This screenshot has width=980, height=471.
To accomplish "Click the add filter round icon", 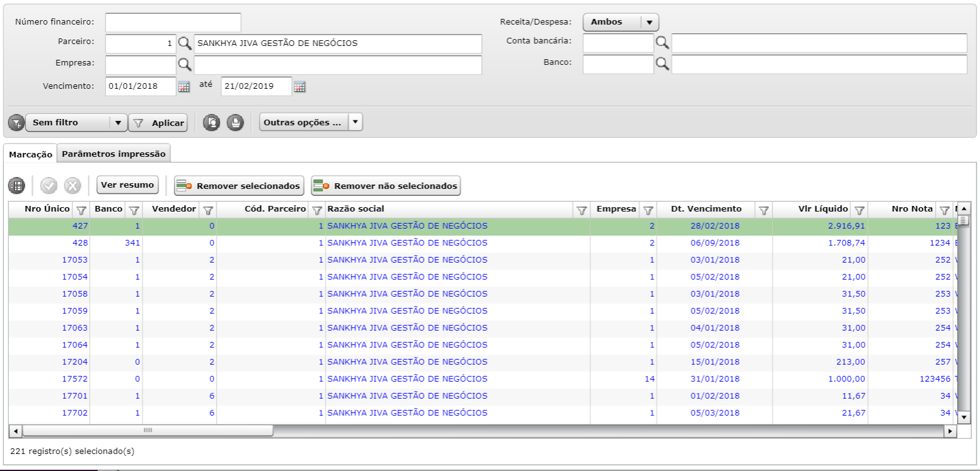I will click(16, 123).
